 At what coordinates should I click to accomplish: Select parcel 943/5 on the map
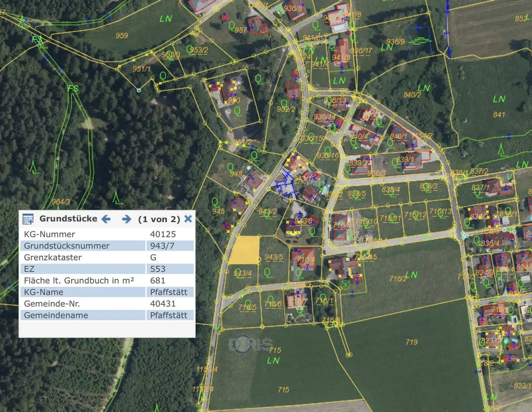coord(273,257)
